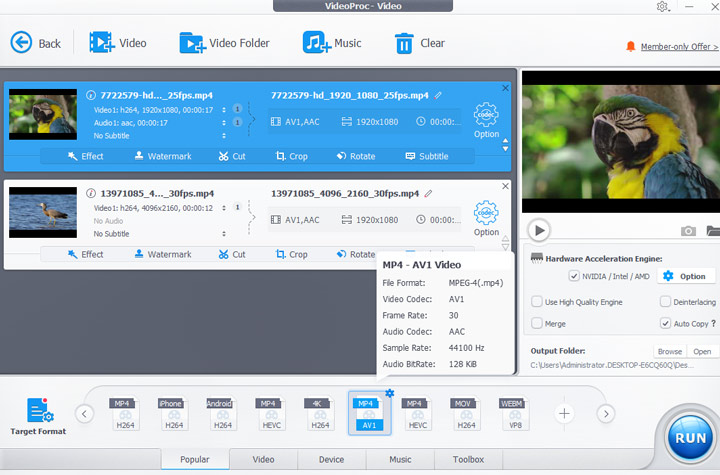The height and width of the screenshot is (475, 720).
Task: Open Crop tool for the parrot video
Action: coord(292,156)
